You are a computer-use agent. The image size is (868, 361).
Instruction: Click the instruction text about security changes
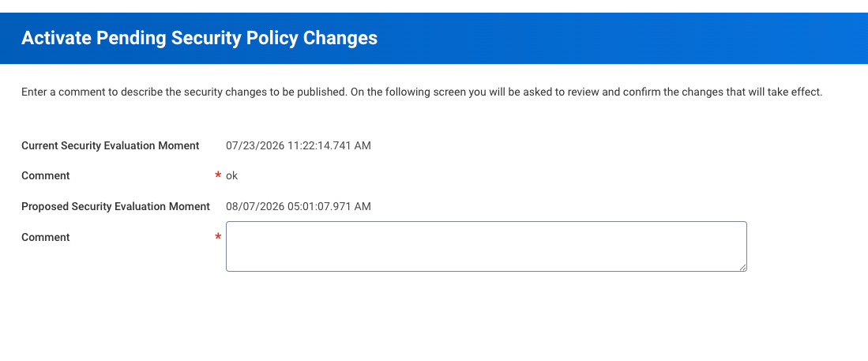(x=422, y=92)
